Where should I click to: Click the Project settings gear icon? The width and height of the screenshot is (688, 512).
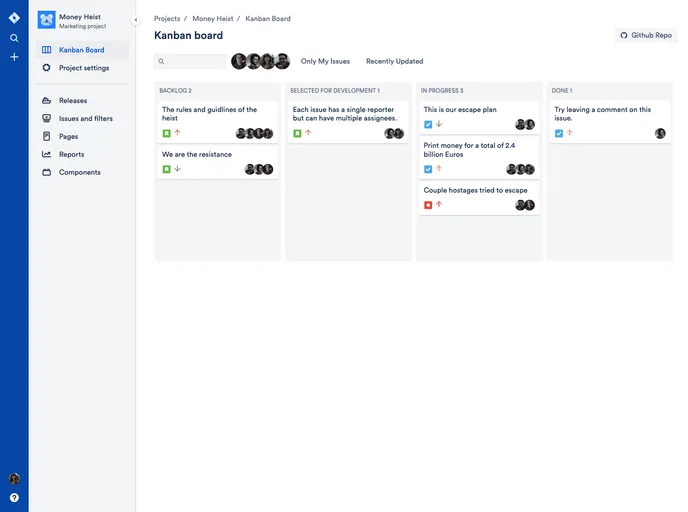(47, 68)
